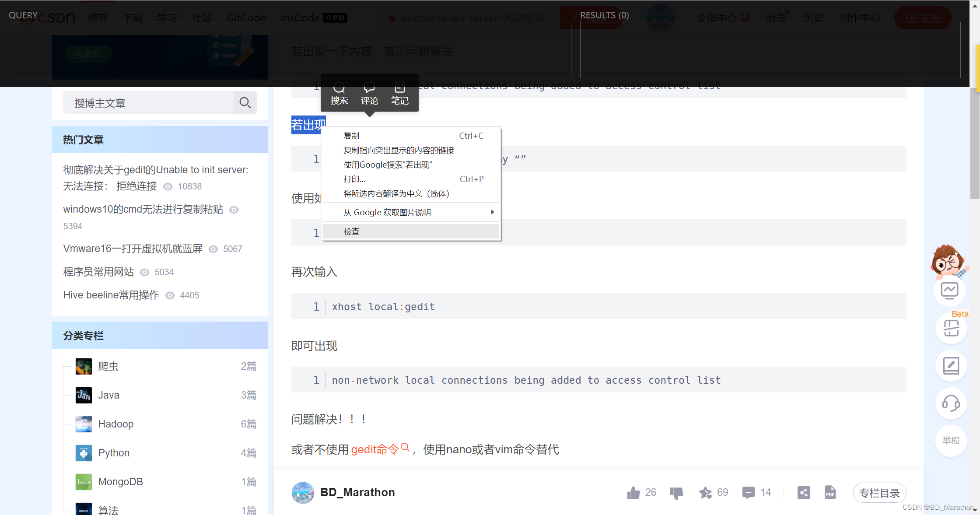Open the gedit命令 red link

tap(375, 449)
